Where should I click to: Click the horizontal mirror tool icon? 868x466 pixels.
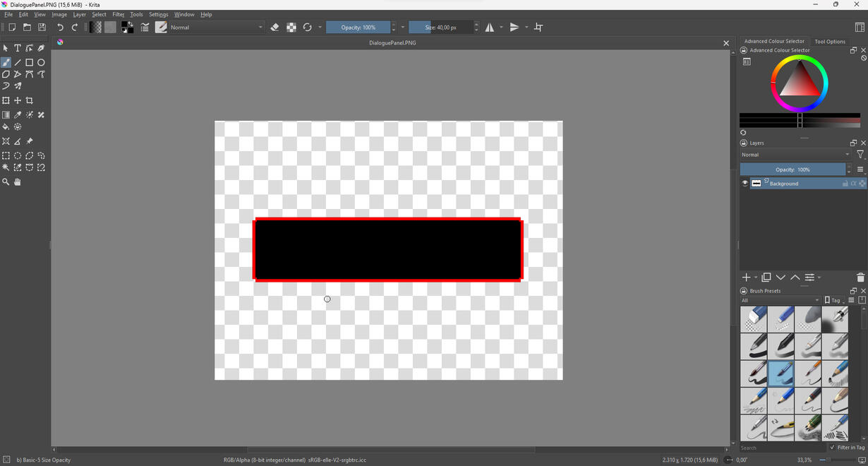(x=490, y=28)
